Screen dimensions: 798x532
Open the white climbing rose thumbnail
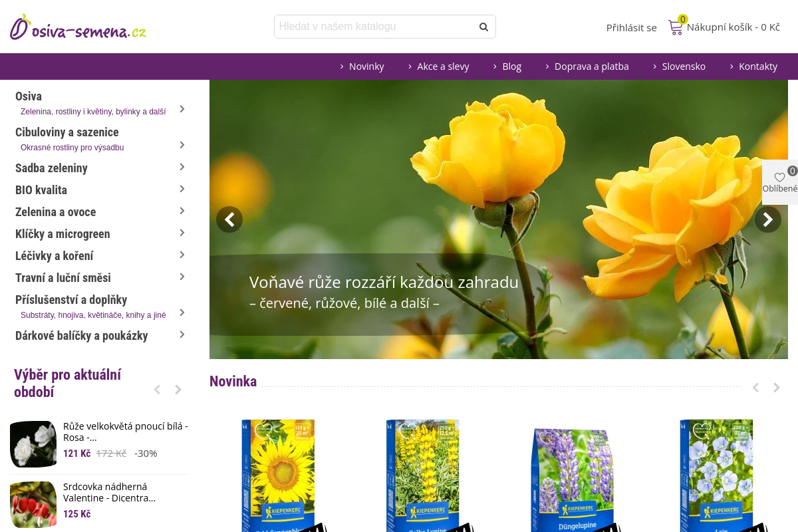[x=33, y=444]
